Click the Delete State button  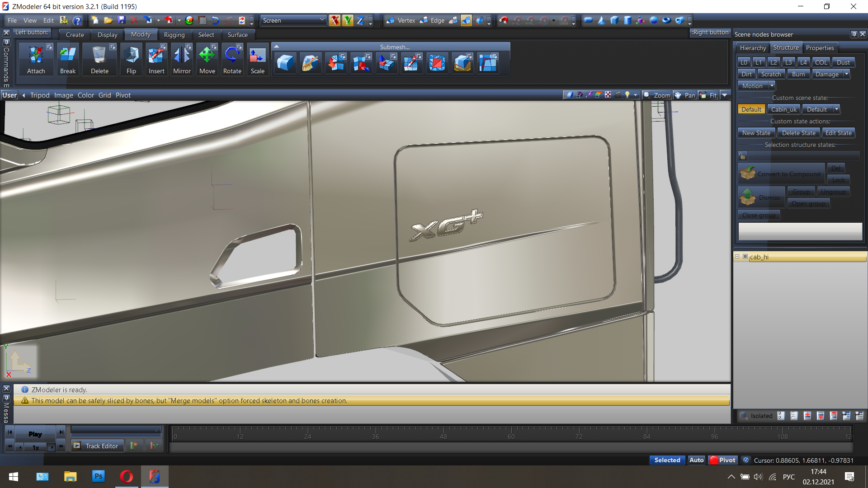[x=798, y=133]
